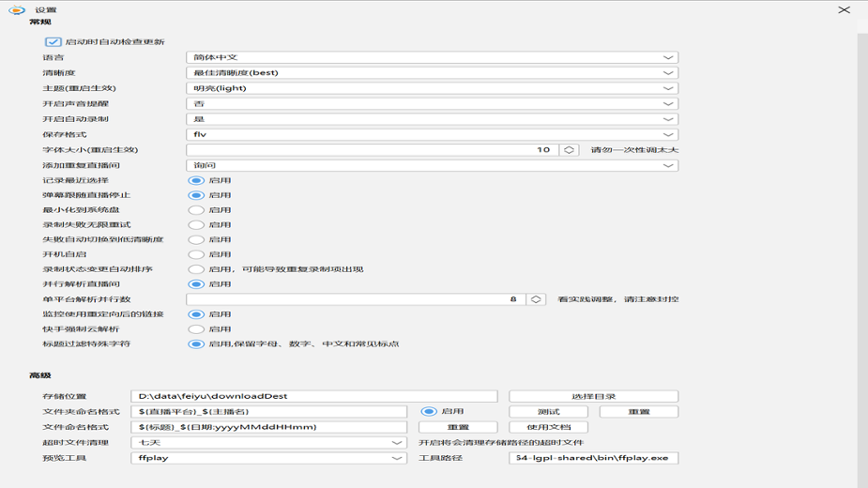Viewport: 868px width, 488px height.
Task: Toggle the 文件夹命名格式 启用 radio button
Action: click(429, 412)
